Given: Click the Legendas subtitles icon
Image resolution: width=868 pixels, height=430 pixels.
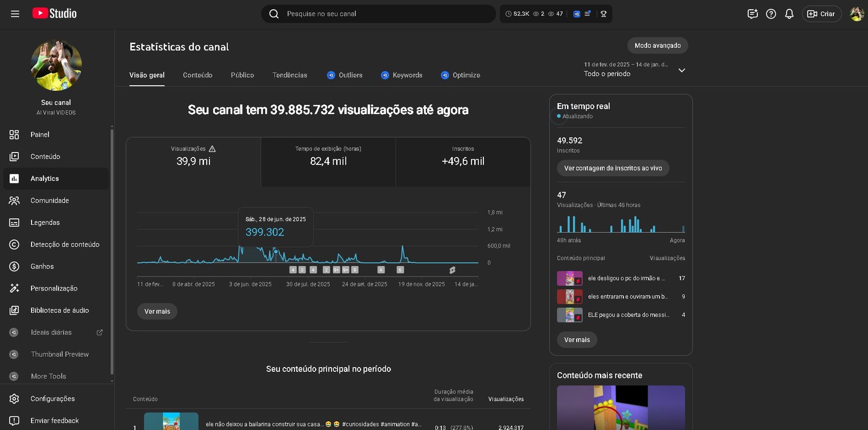Looking at the screenshot, I should (14, 223).
